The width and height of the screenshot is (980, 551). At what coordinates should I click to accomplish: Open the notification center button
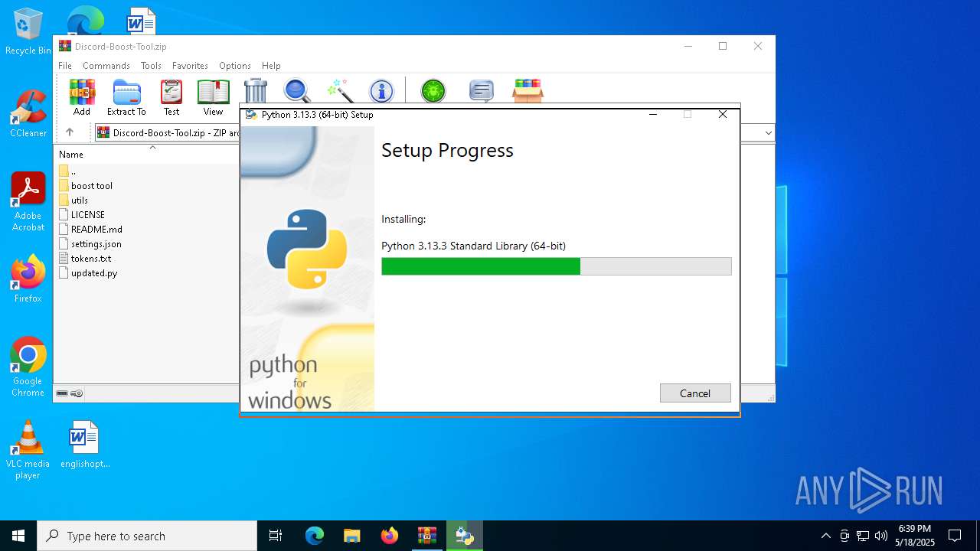pyautogui.click(x=955, y=536)
